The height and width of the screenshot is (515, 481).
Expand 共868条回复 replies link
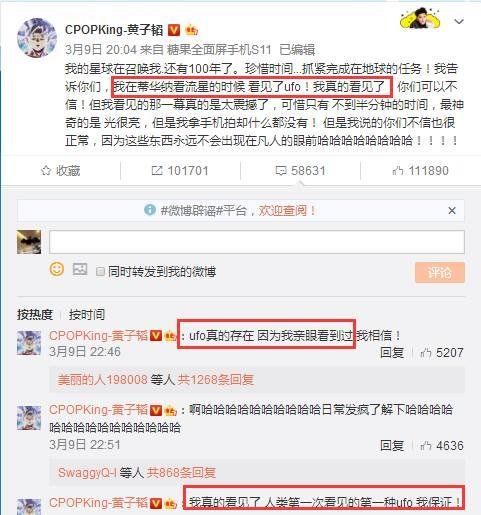point(181,472)
